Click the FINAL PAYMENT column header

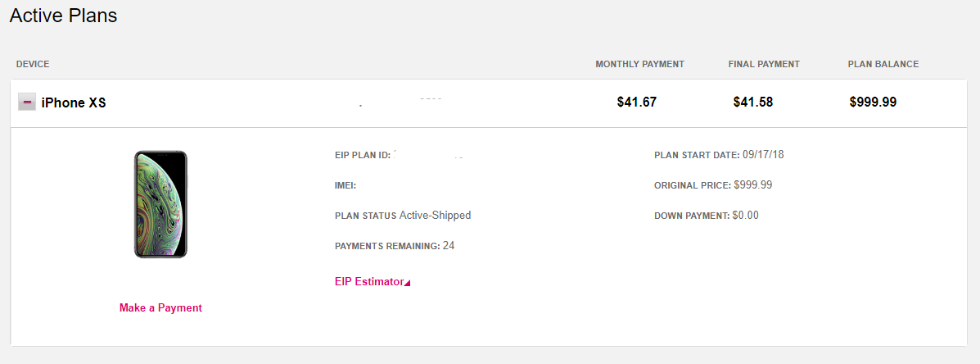[764, 64]
